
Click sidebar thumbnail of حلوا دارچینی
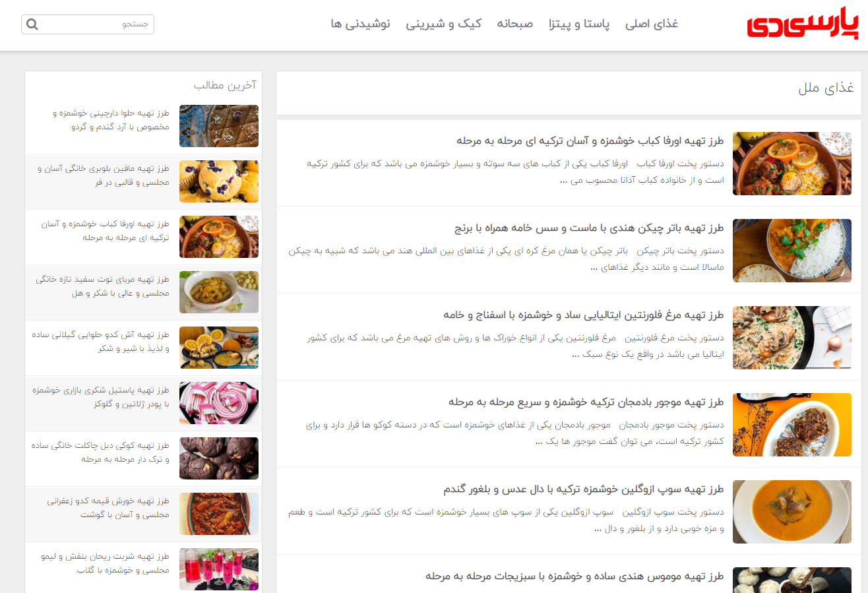tap(219, 126)
